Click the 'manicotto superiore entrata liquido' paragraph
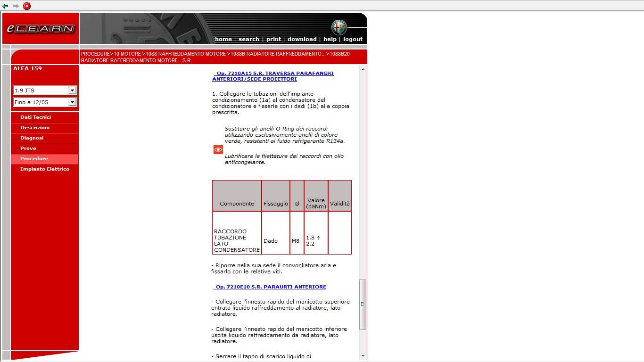The height and width of the screenshot is (362, 644). (x=281, y=308)
